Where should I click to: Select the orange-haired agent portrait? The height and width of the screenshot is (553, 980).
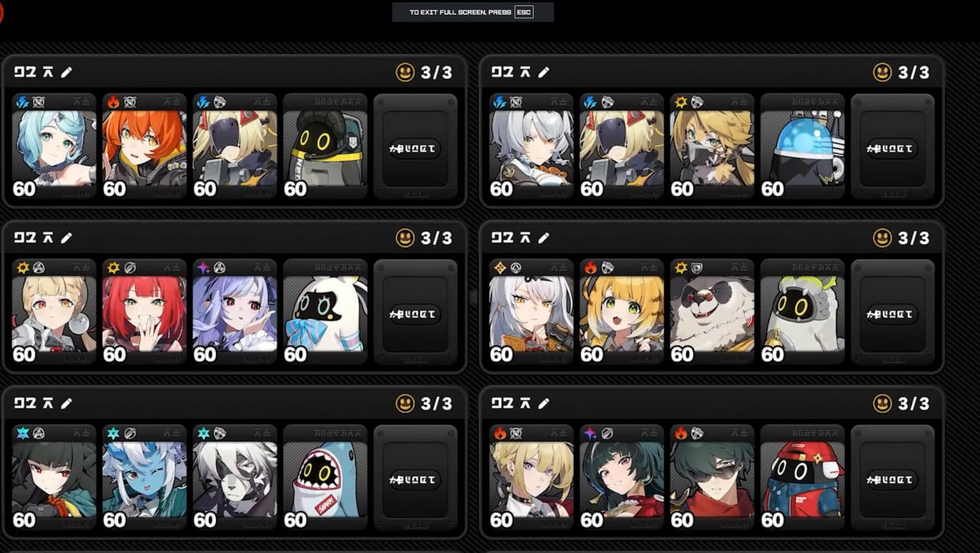click(145, 146)
